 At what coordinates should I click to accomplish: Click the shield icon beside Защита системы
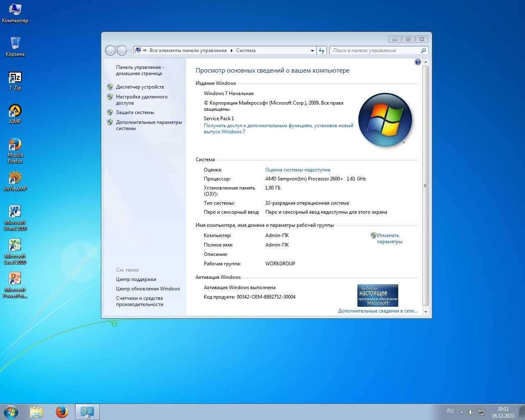click(110, 112)
